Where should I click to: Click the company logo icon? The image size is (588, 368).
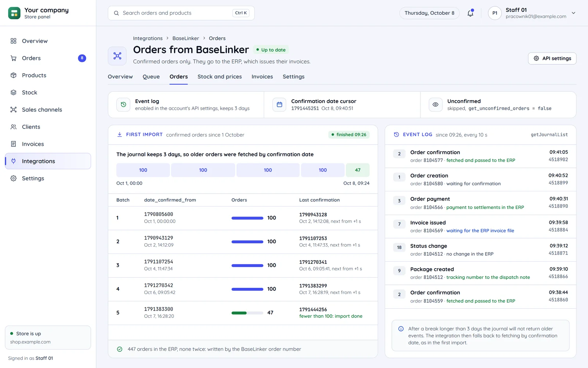click(14, 13)
